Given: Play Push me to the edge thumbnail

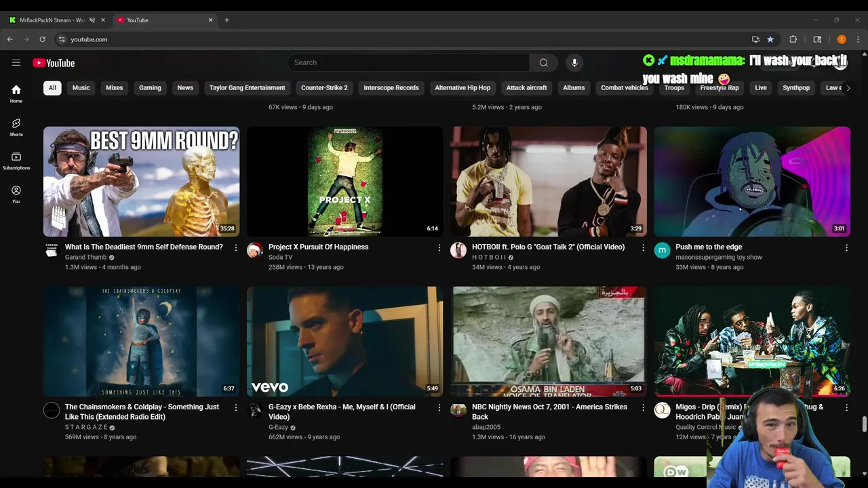Looking at the screenshot, I should 752,181.
